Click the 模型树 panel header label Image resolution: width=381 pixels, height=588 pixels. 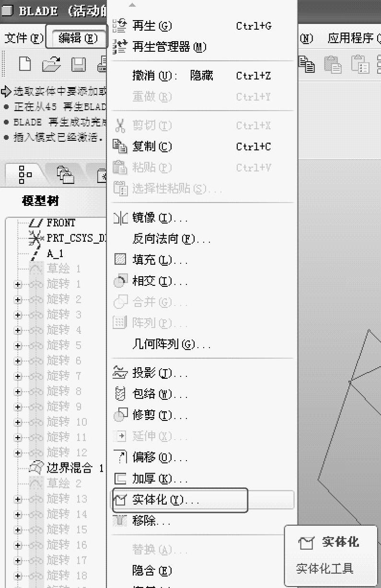click(x=40, y=201)
